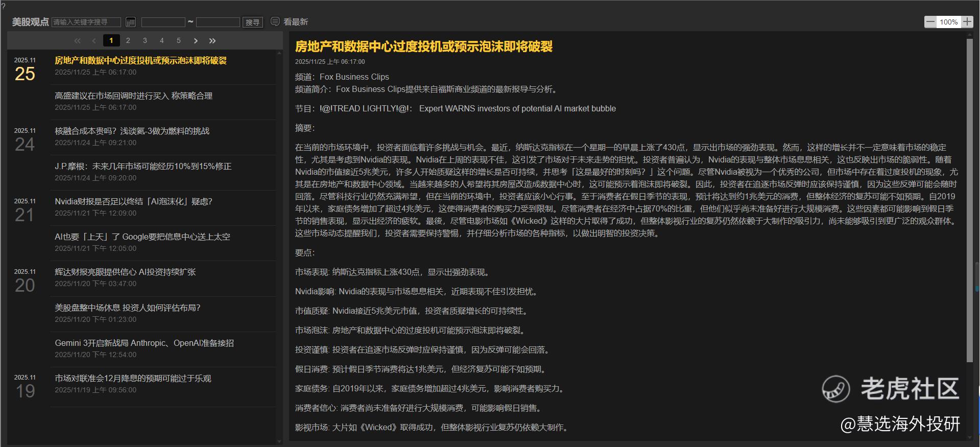Click the 消费者信心 key point line

420,408
